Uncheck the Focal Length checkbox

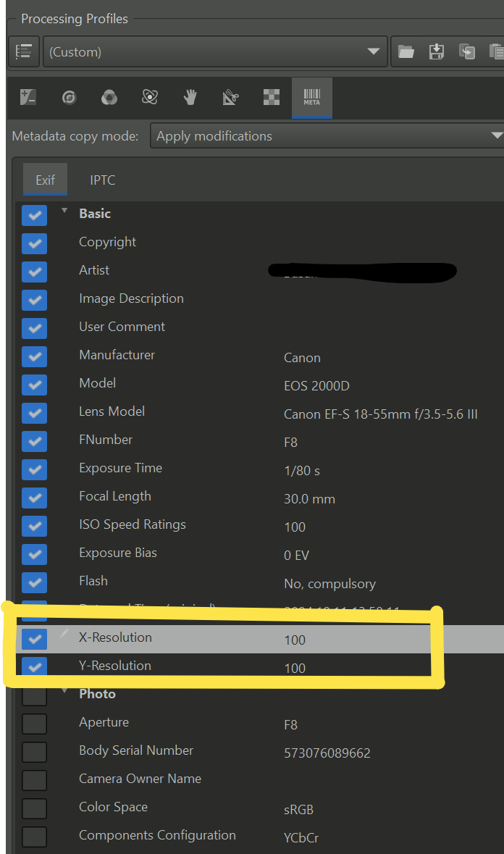point(34,498)
